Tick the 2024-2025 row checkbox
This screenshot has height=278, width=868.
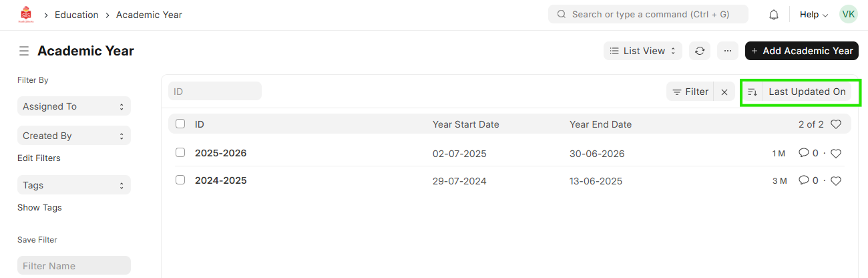pos(180,180)
